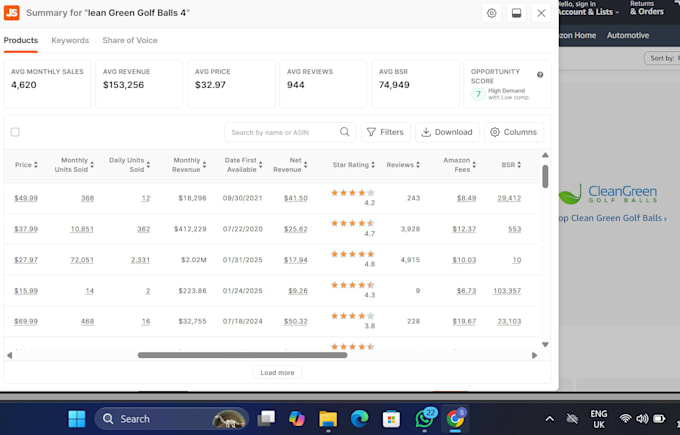Click Automotive in Amazon nav bar

click(x=628, y=36)
